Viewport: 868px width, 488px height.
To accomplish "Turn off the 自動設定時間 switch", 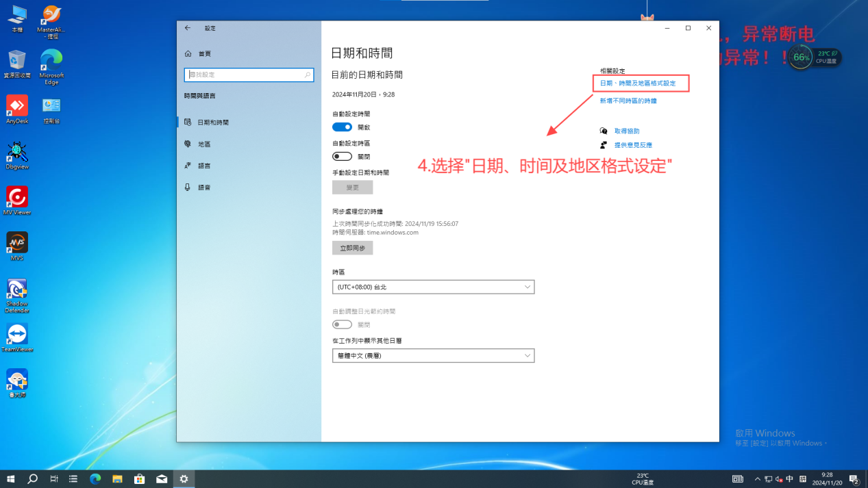I will [342, 127].
